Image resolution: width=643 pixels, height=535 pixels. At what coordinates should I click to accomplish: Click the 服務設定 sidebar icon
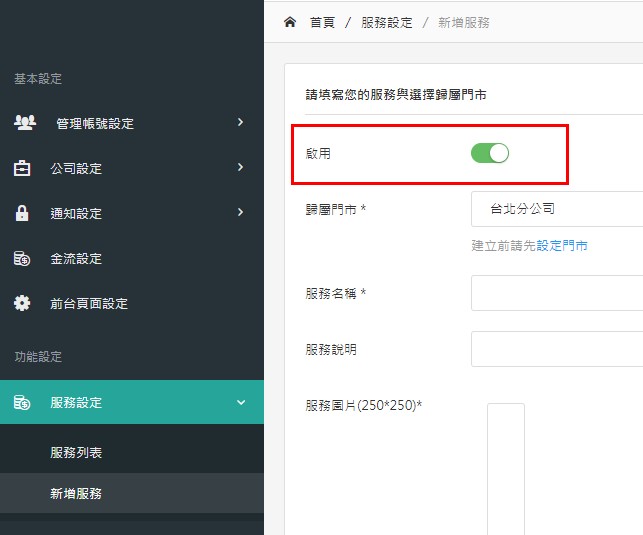[22, 402]
